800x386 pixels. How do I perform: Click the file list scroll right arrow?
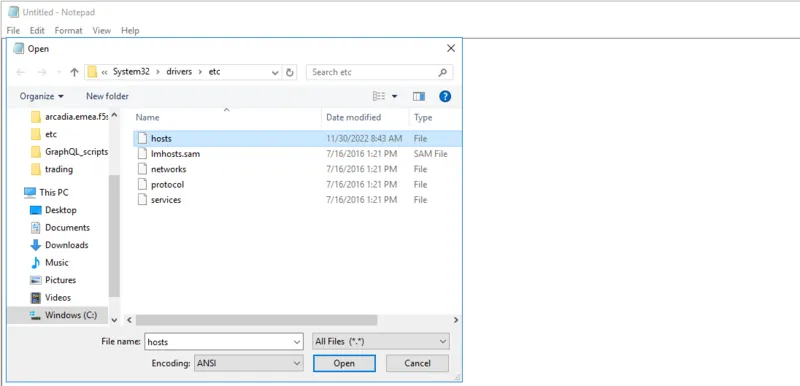pyautogui.click(x=456, y=320)
